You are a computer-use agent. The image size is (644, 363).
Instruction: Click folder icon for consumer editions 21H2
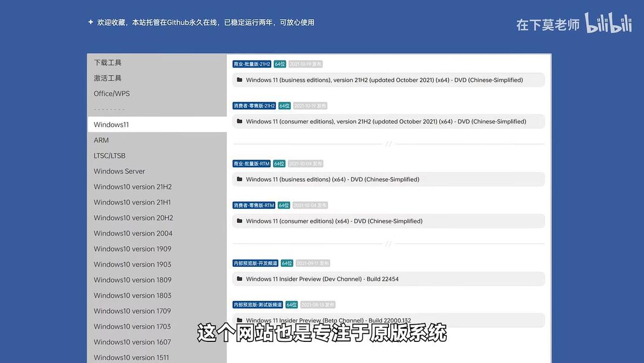pyautogui.click(x=239, y=121)
